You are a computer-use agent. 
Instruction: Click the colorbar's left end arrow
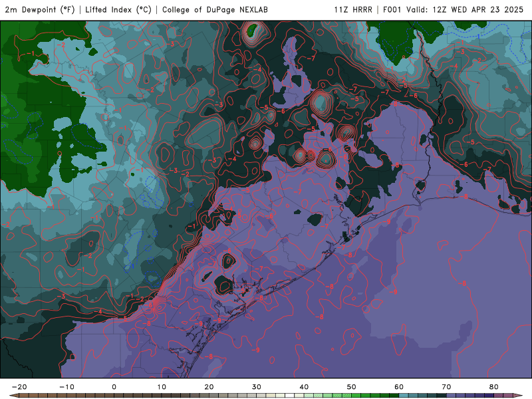14,396
